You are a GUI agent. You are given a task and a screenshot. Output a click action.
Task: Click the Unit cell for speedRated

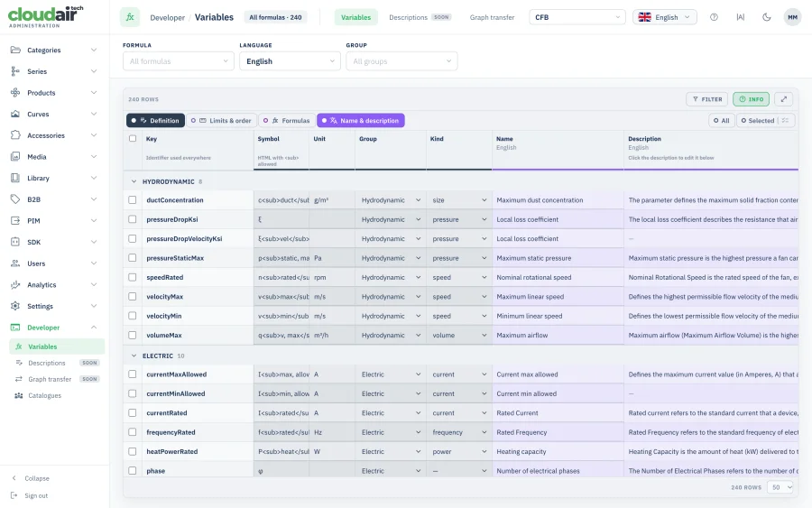click(332, 277)
